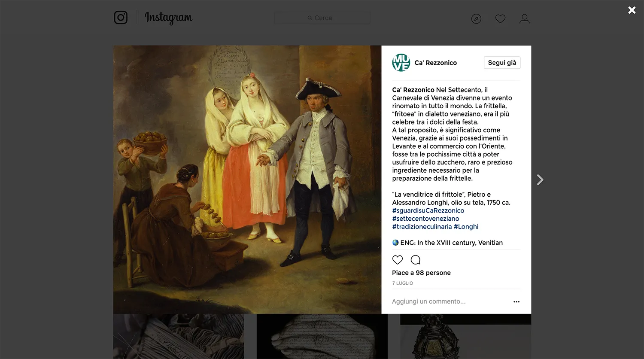The image size is (644, 359).
Task: Click the Instagram camera logo icon
Action: coord(121,18)
